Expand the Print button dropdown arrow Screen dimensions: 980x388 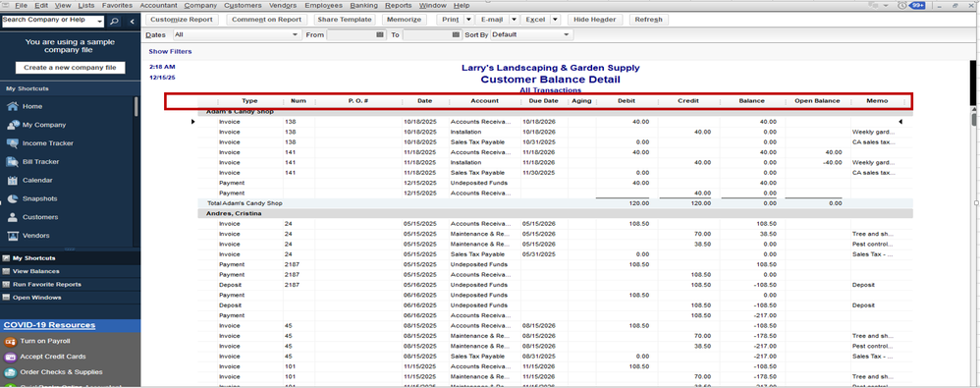pos(468,20)
